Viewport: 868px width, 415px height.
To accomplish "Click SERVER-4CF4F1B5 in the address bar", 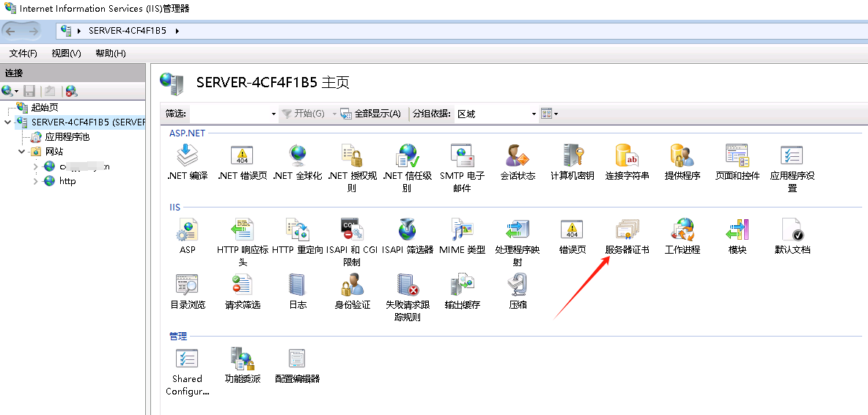I will click(128, 31).
